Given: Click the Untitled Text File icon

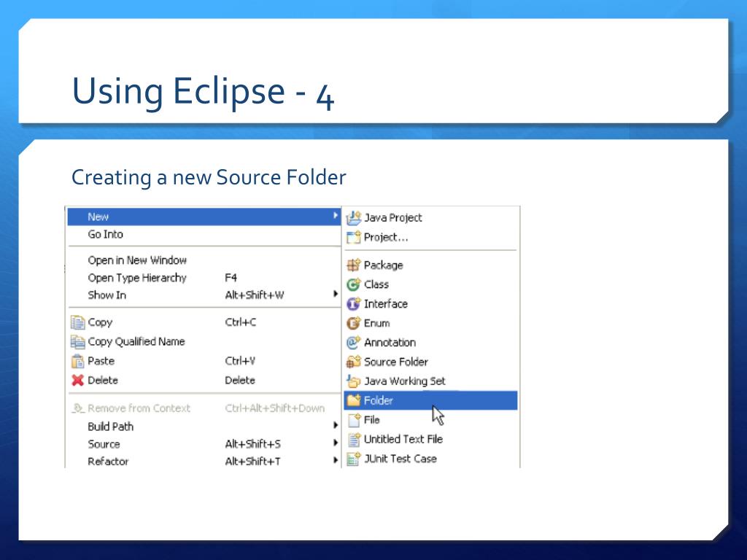Looking at the screenshot, I should pos(354,439).
